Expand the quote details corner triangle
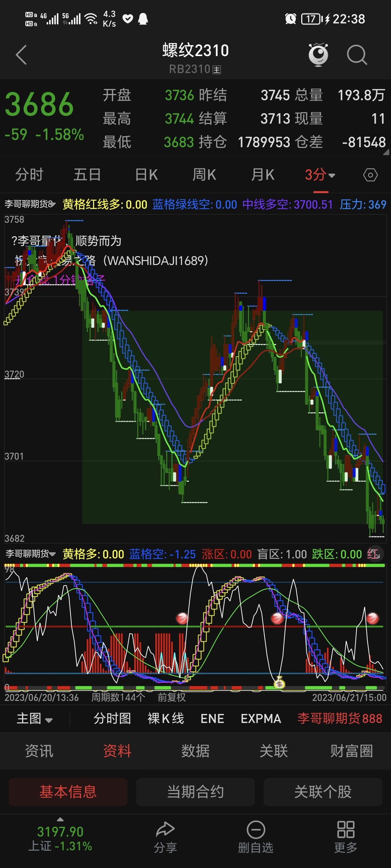Image resolution: width=391 pixels, height=868 pixels. click(x=386, y=152)
